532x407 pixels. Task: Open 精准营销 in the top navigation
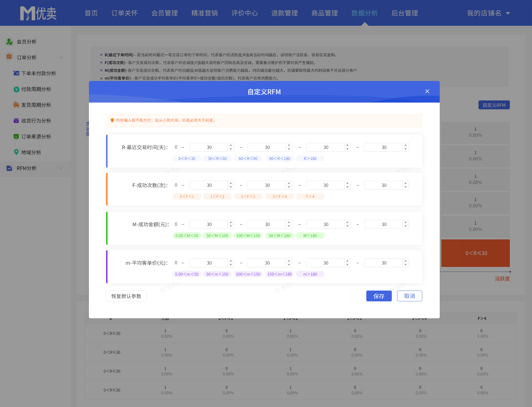(x=204, y=13)
